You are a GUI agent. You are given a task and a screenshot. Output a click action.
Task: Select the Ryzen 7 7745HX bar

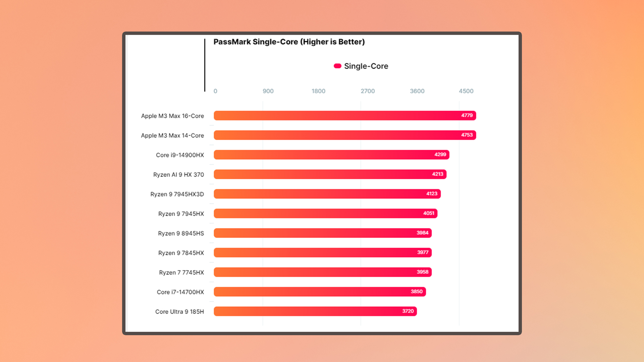click(321, 271)
